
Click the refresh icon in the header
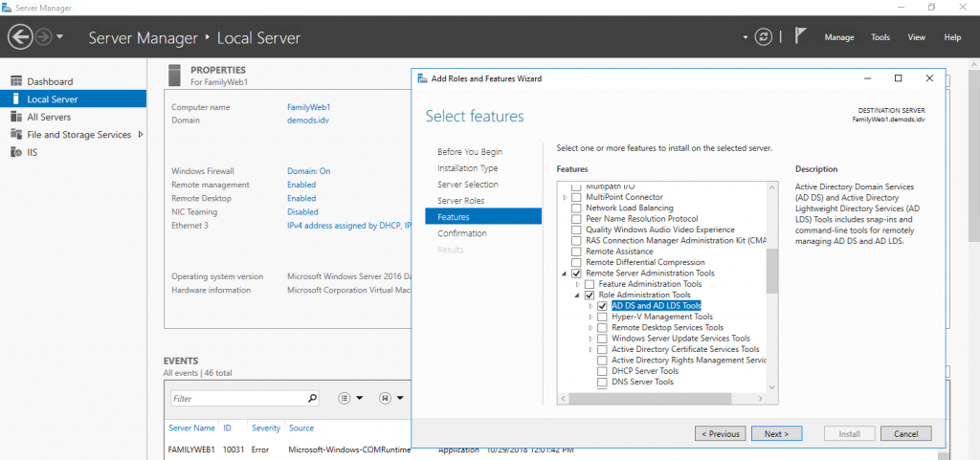pos(763,37)
